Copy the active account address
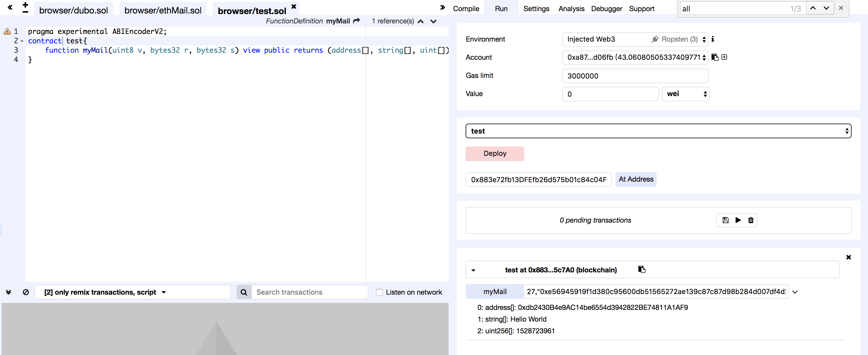The height and width of the screenshot is (355, 868). (x=715, y=57)
